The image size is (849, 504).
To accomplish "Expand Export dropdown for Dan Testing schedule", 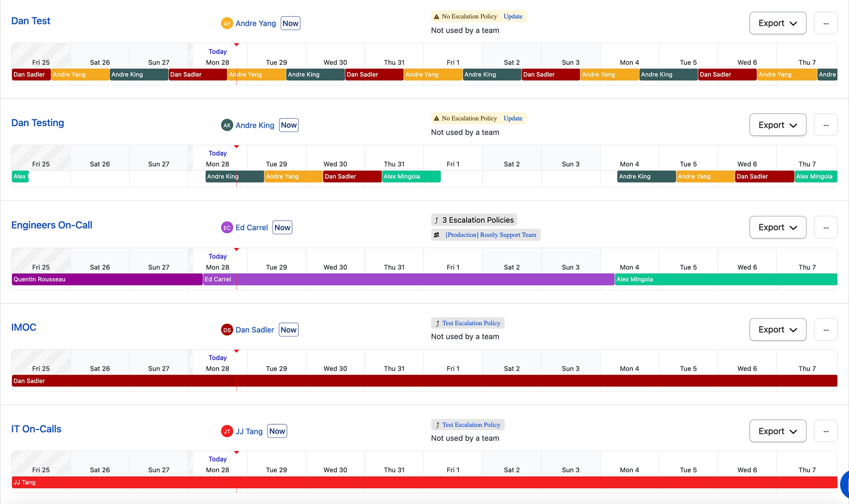I will 778,125.
